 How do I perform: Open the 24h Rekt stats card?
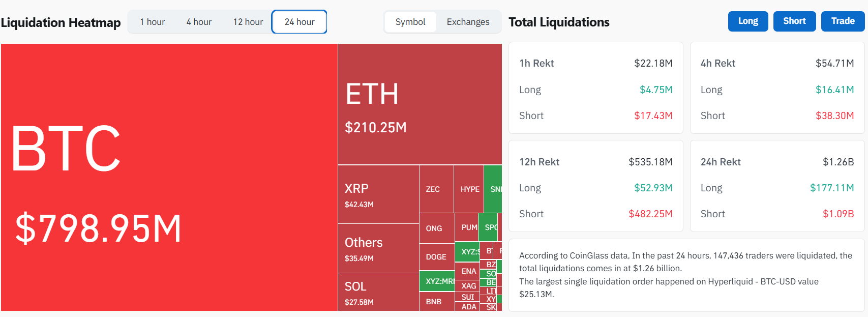(777, 186)
